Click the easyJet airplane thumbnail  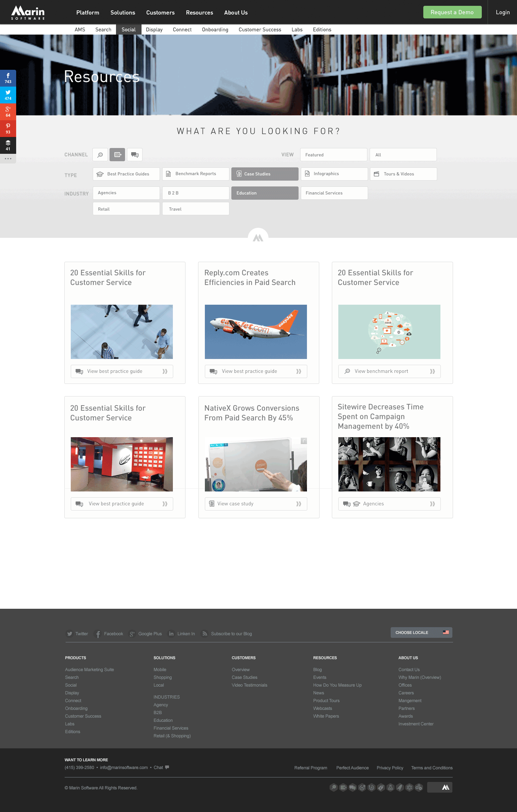[256, 332]
